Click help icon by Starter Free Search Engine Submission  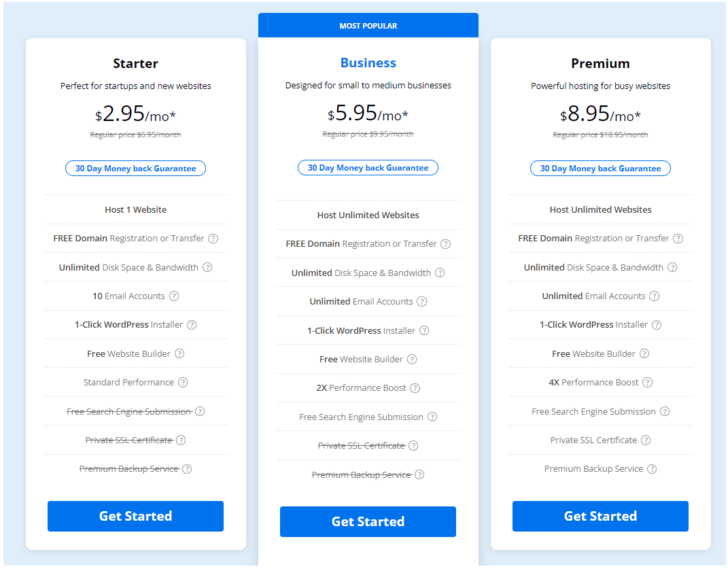pyautogui.click(x=200, y=411)
